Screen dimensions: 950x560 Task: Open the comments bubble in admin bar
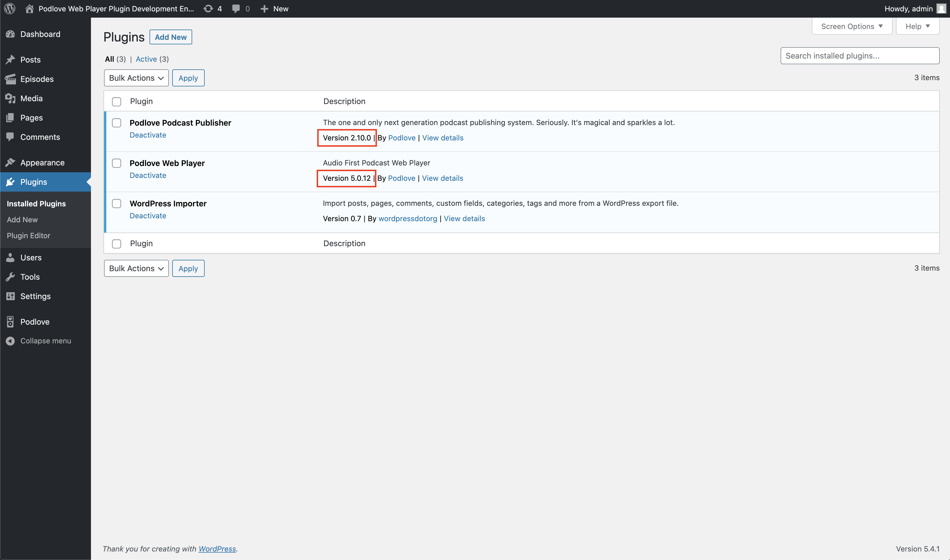(x=236, y=9)
